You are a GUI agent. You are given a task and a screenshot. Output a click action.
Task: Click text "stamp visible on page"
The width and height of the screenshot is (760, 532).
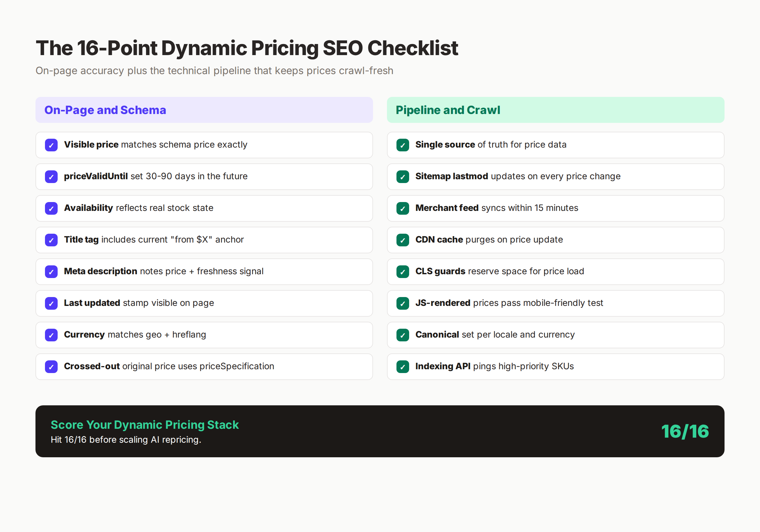168,303
